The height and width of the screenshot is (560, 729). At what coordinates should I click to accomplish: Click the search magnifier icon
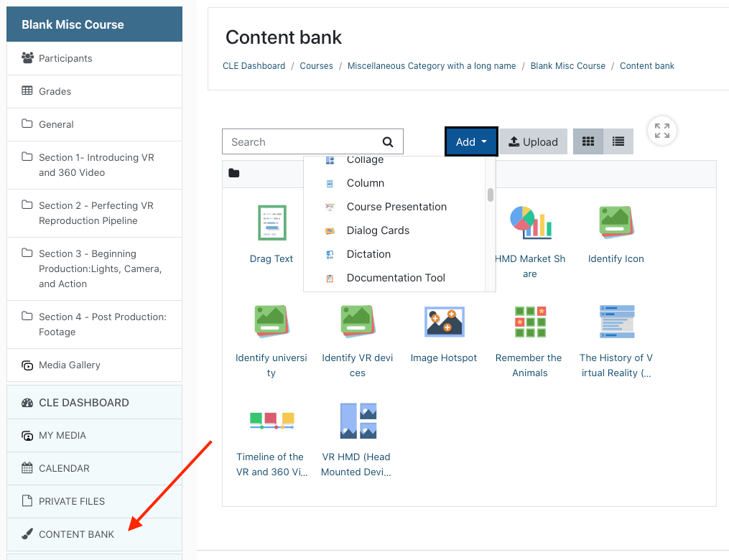[388, 142]
